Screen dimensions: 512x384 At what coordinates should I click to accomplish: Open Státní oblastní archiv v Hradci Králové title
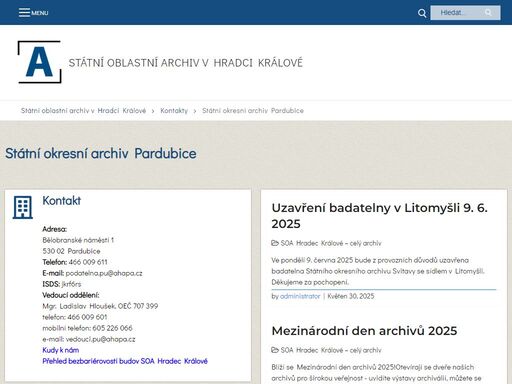tap(186, 63)
